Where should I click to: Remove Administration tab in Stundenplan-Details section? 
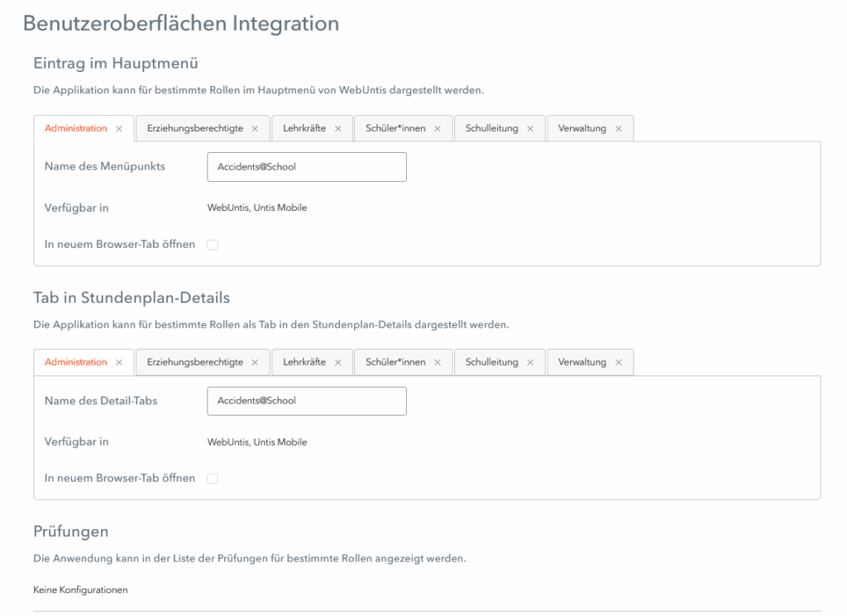click(x=119, y=363)
